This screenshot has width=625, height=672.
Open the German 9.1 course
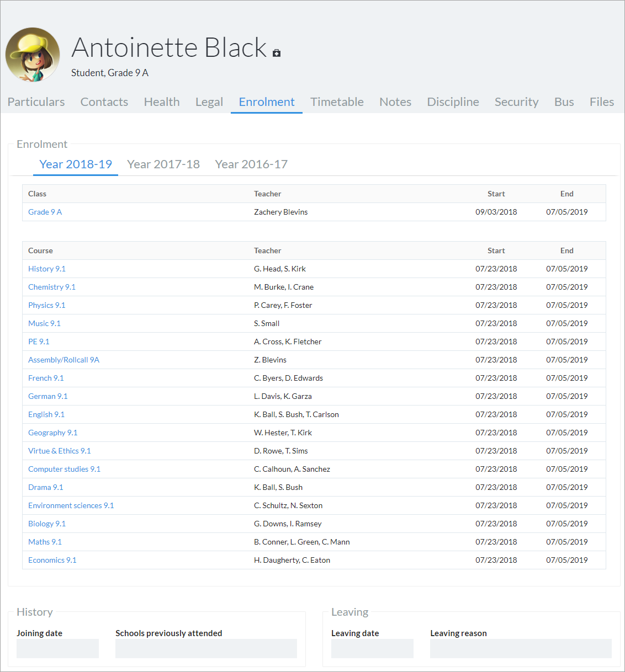click(48, 396)
